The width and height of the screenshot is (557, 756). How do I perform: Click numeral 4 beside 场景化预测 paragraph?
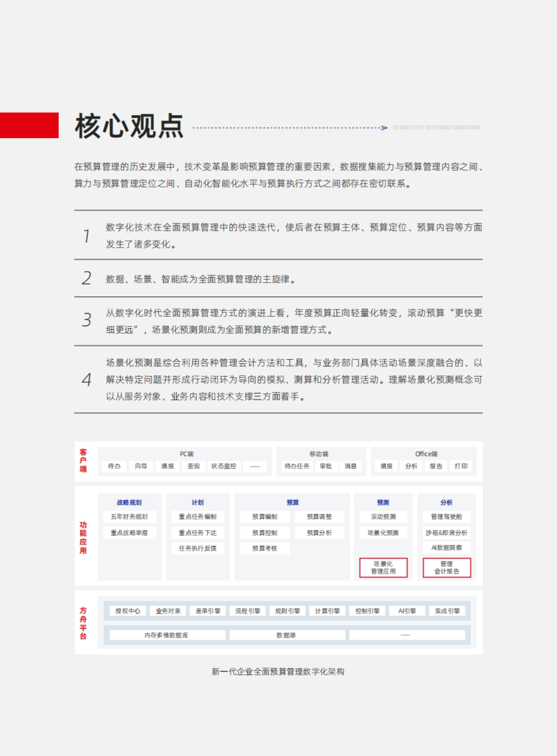point(87,380)
